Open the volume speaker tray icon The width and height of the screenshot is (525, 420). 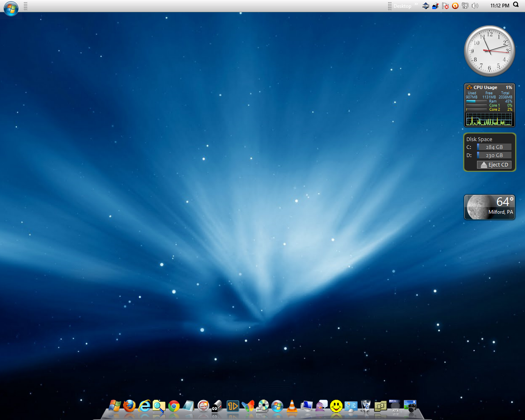pyautogui.click(x=475, y=6)
